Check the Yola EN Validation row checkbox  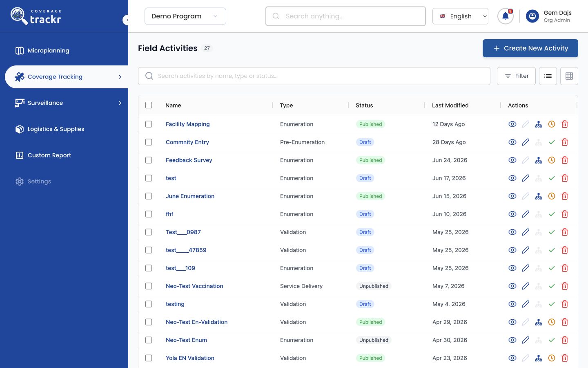click(x=149, y=358)
